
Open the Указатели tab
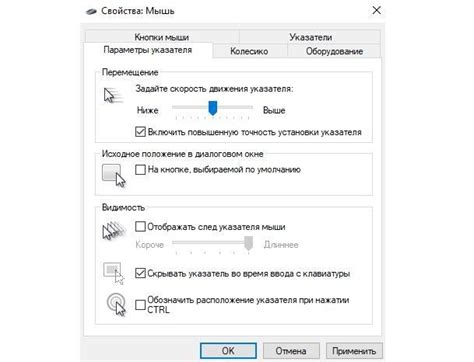tap(310, 37)
